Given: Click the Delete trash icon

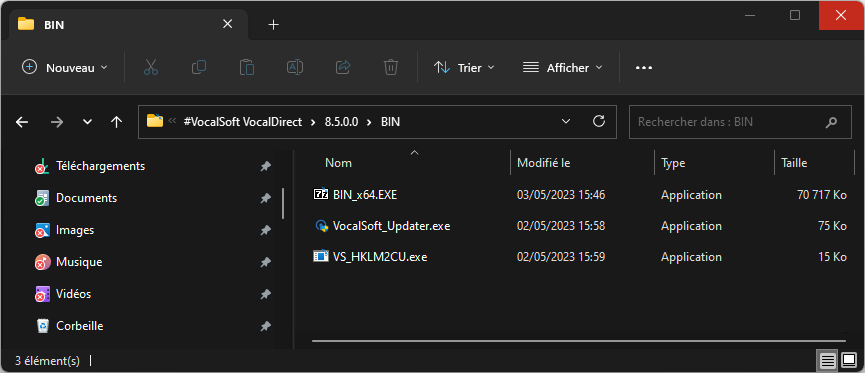Looking at the screenshot, I should click(x=391, y=67).
